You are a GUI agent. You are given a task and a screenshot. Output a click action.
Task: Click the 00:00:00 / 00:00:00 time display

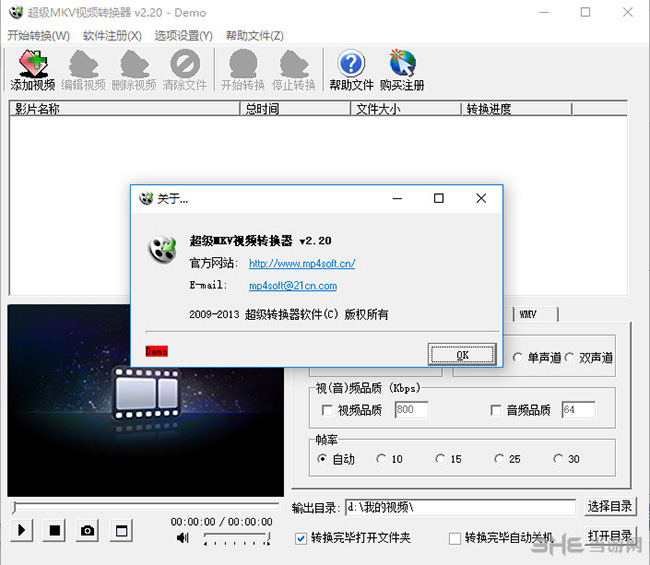pyautogui.click(x=221, y=521)
